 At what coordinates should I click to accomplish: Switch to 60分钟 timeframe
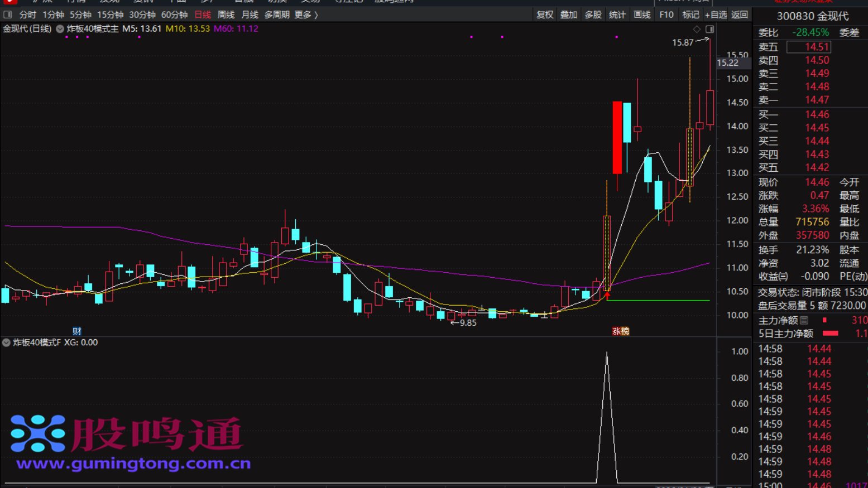pos(174,15)
